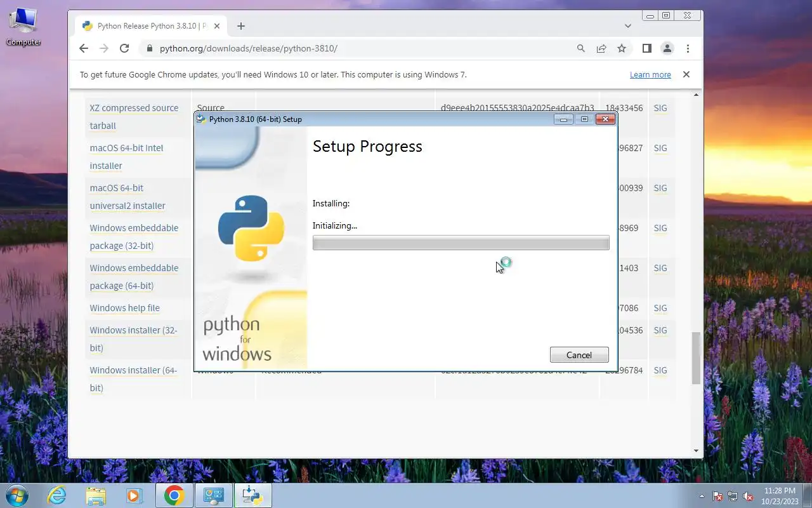Click the Python setup progress bar
812x508 pixels.
(x=461, y=243)
